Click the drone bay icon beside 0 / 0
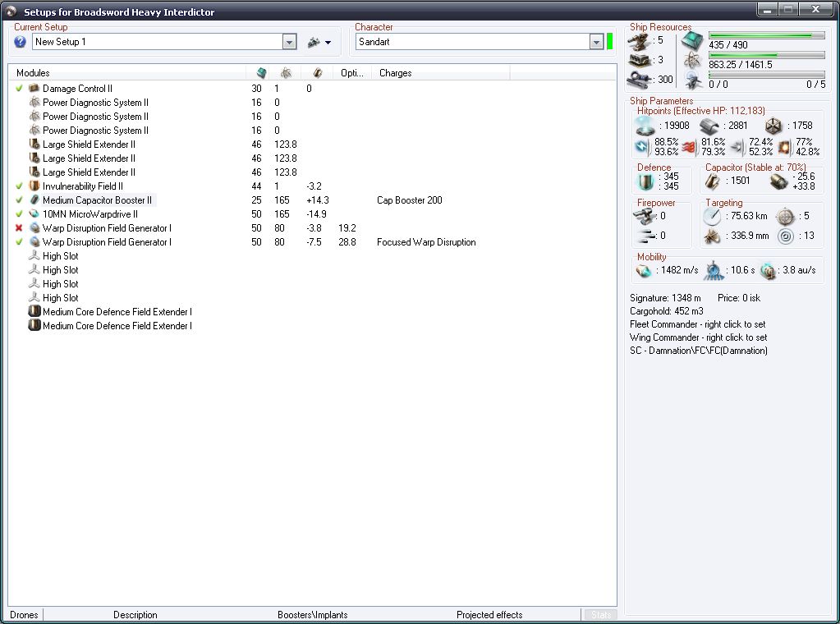The image size is (840, 624). (x=693, y=80)
